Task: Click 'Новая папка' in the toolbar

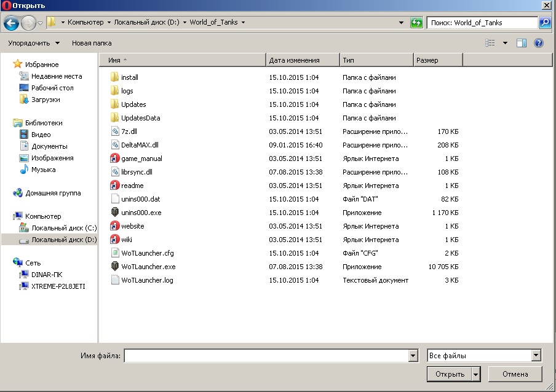Action: (92, 43)
